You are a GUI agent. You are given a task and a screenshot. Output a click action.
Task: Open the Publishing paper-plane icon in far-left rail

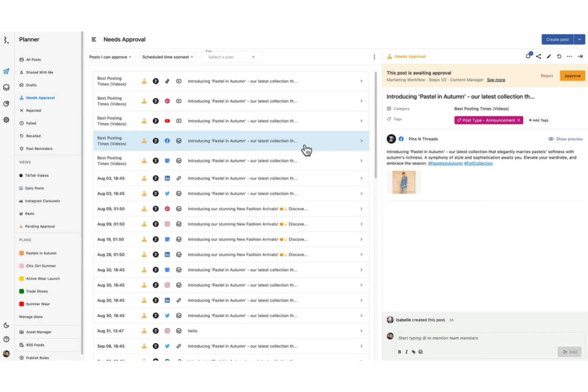[6, 72]
